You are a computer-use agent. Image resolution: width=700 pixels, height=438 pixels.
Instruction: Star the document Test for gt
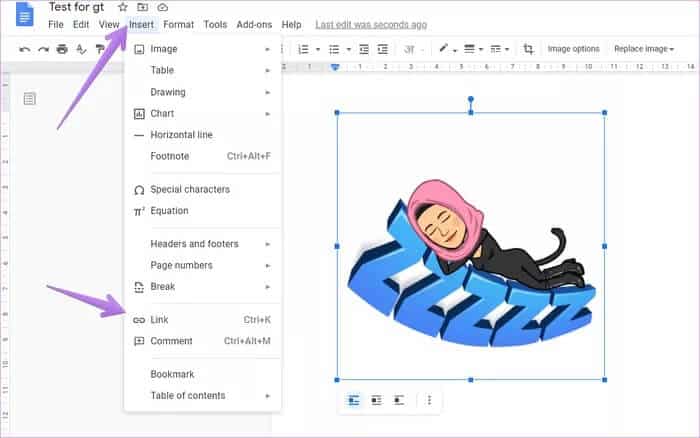[123, 7]
